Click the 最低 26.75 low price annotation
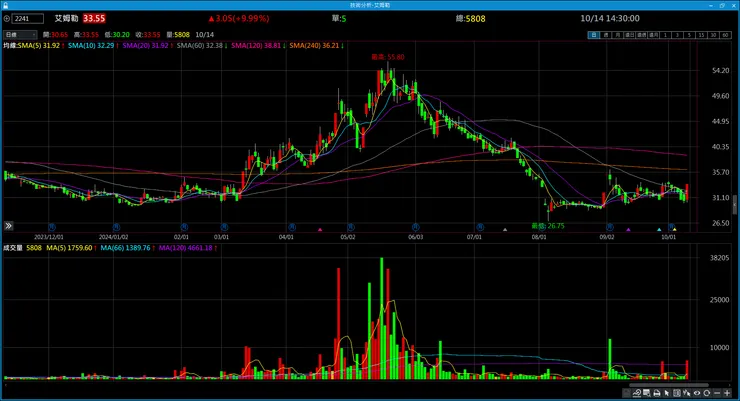This screenshot has height=401, width=740. [548, 226]
